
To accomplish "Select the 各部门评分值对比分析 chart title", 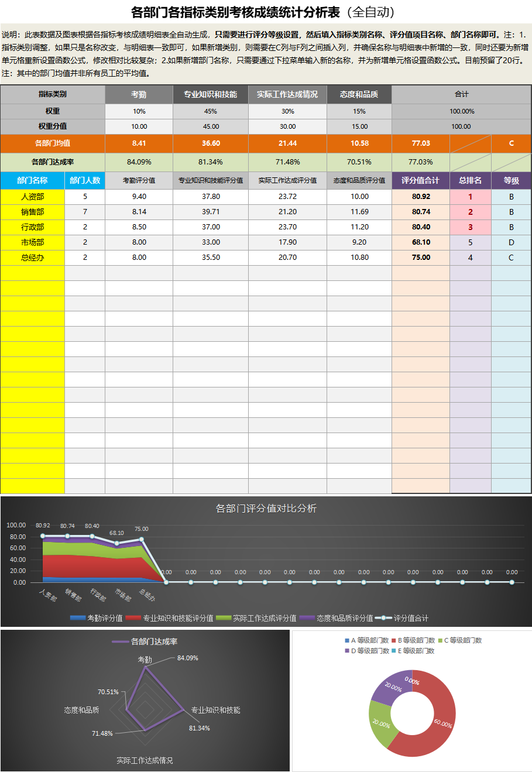I will click(x=266, y=509).
